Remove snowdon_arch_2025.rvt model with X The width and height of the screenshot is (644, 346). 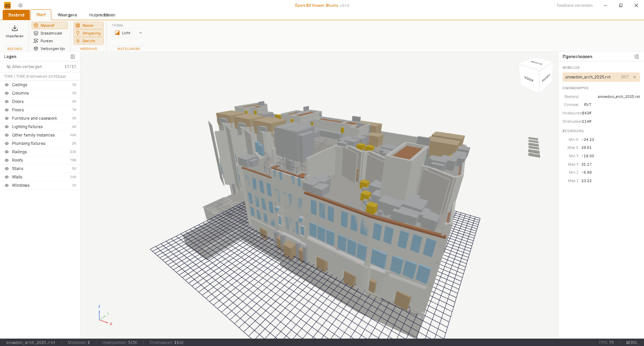pos(635,77)
